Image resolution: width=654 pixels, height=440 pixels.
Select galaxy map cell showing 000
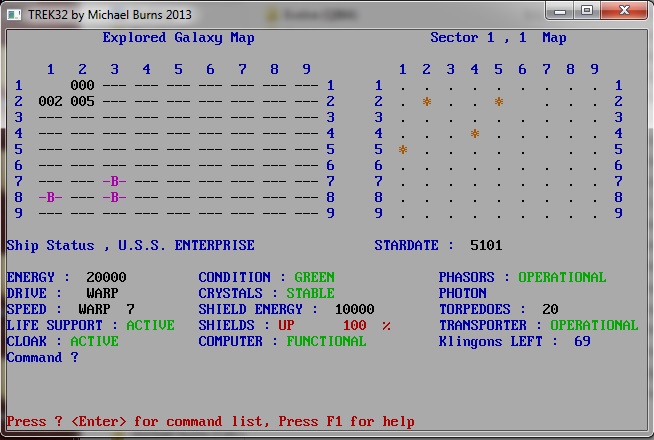(82, 85)
